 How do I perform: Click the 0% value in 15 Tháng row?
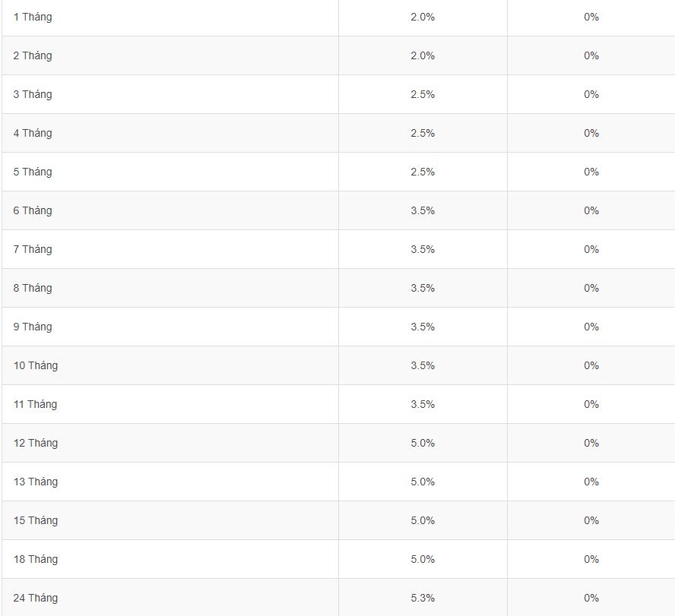[x=591, y=520]
